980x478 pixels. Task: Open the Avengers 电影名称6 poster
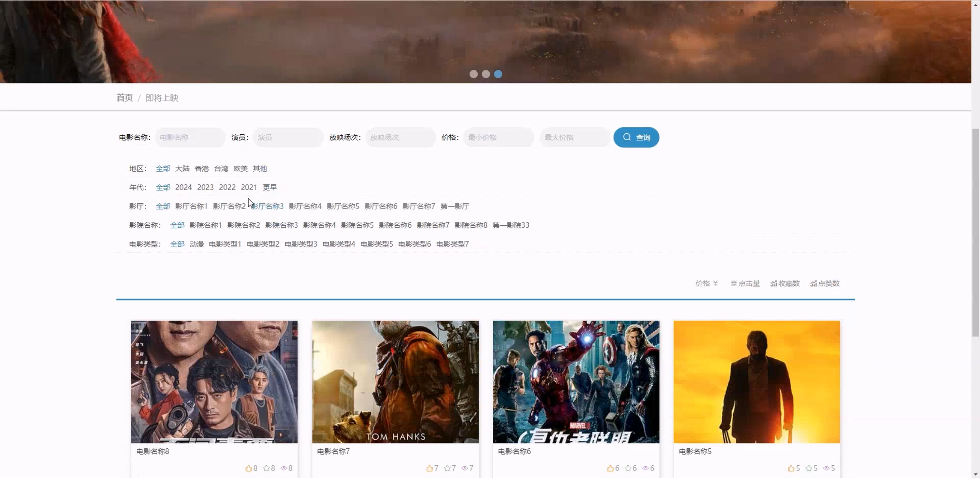(x=576, y=382)
